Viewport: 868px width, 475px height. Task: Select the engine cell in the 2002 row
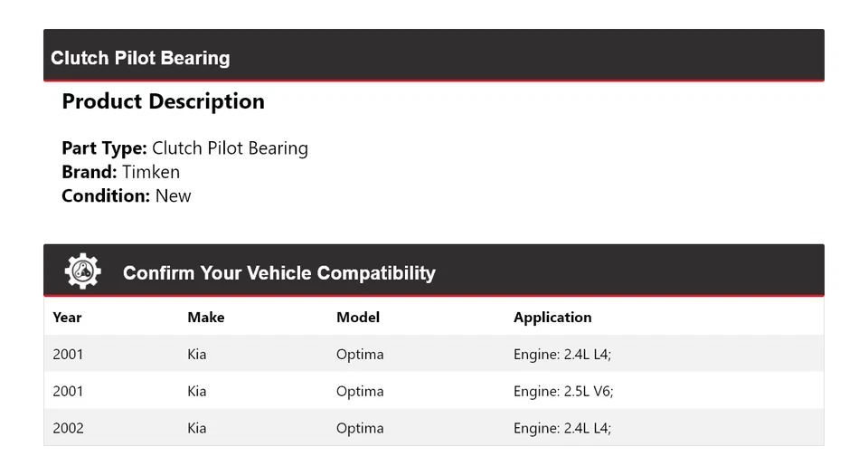pos(562,428)
